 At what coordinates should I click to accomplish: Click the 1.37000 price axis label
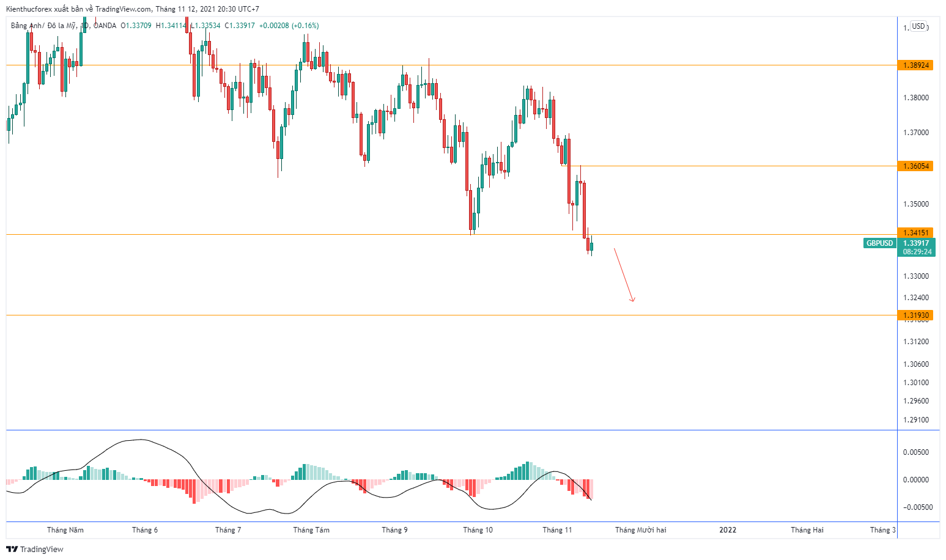[x=915, y=133]
